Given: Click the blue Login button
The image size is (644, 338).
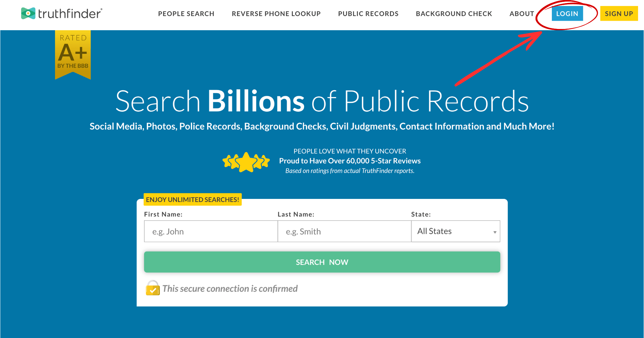Looking at the screenshot, I should click(x=567, y=14).
